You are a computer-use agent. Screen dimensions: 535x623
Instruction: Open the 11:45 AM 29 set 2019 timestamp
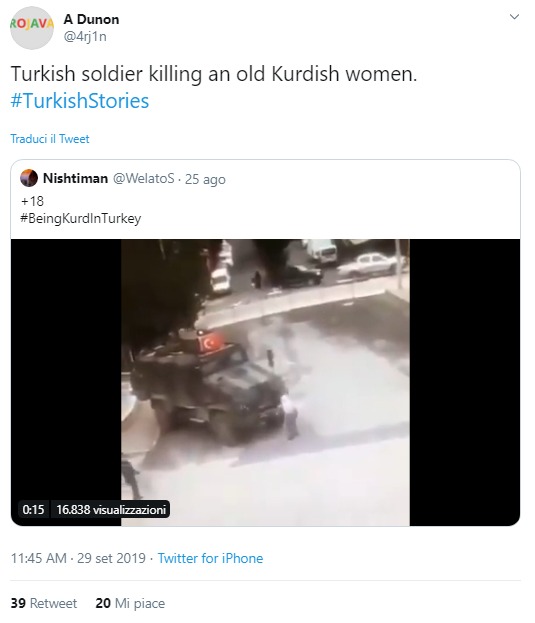pos(78,558)
